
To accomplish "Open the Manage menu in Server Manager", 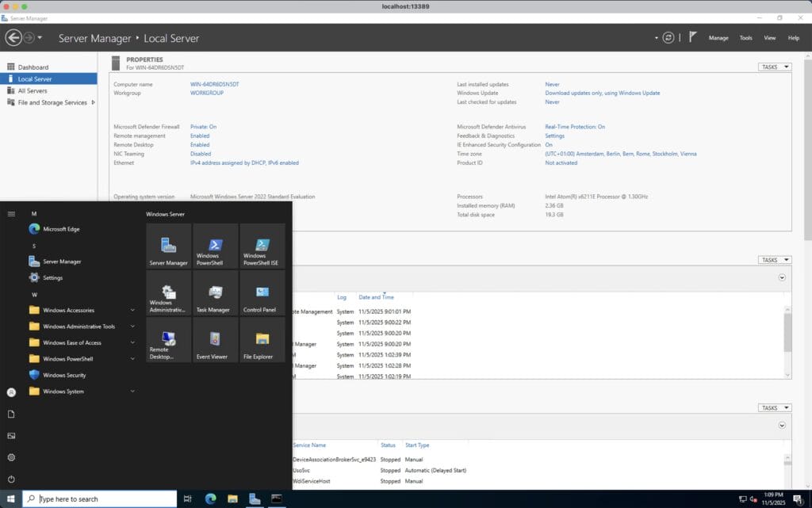I will 718,37.
